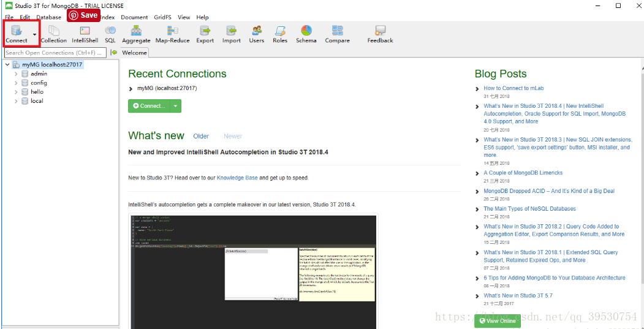Open What's New in Studio 3T 2018.2 post

(554, 230)
